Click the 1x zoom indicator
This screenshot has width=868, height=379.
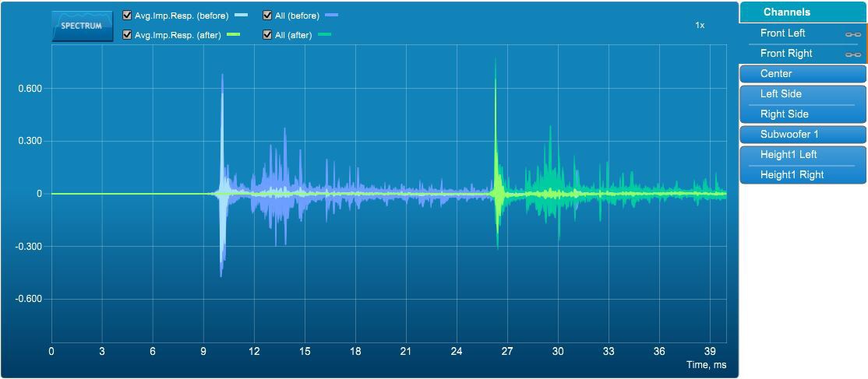[x=700, y=26]
